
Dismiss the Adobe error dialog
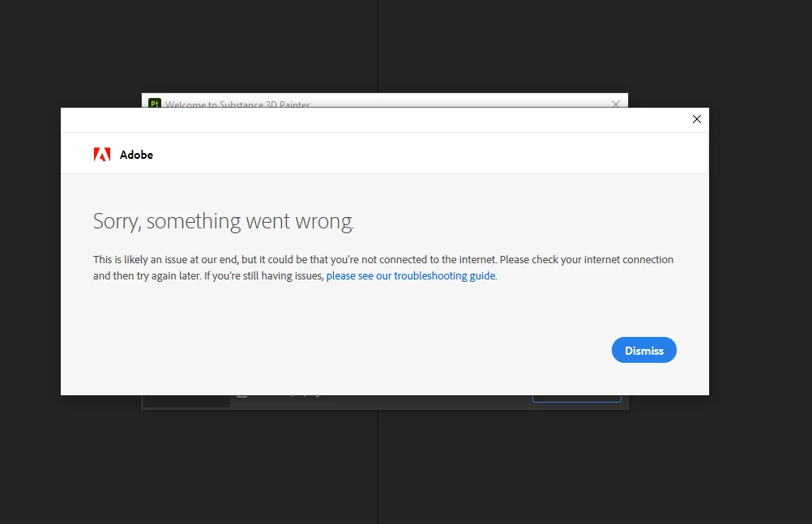click(643, 350)
